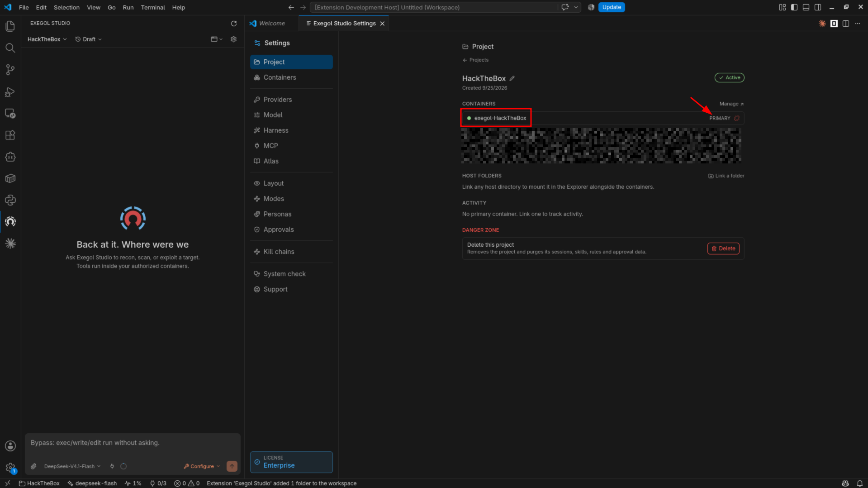The image size is (868, 488).
Task: Open the Selection menu
Action: [66, 7]
